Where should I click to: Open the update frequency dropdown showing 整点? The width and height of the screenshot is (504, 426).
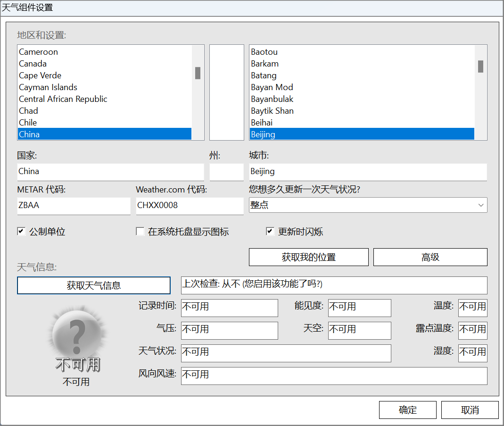tap(368, 205)
